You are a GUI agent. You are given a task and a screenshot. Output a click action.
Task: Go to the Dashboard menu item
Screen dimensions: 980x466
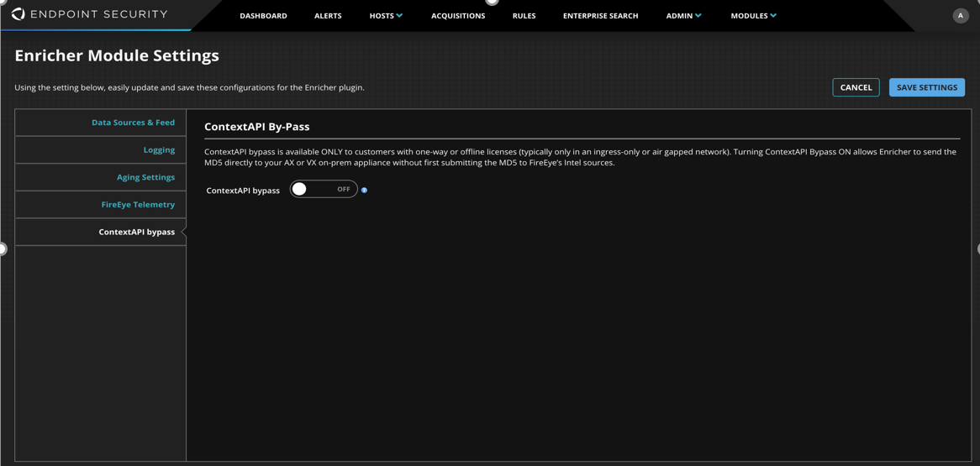pyautogui.click(x=263, y=16)
